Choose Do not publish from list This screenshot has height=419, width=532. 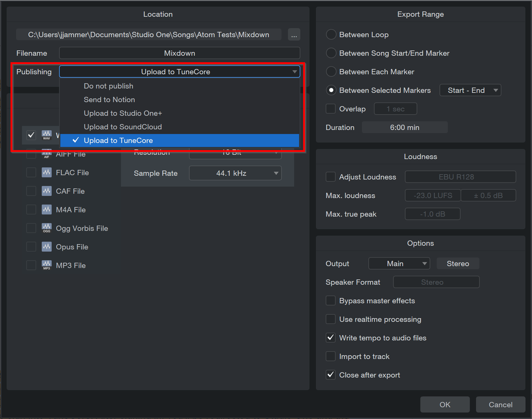[180, 86]
